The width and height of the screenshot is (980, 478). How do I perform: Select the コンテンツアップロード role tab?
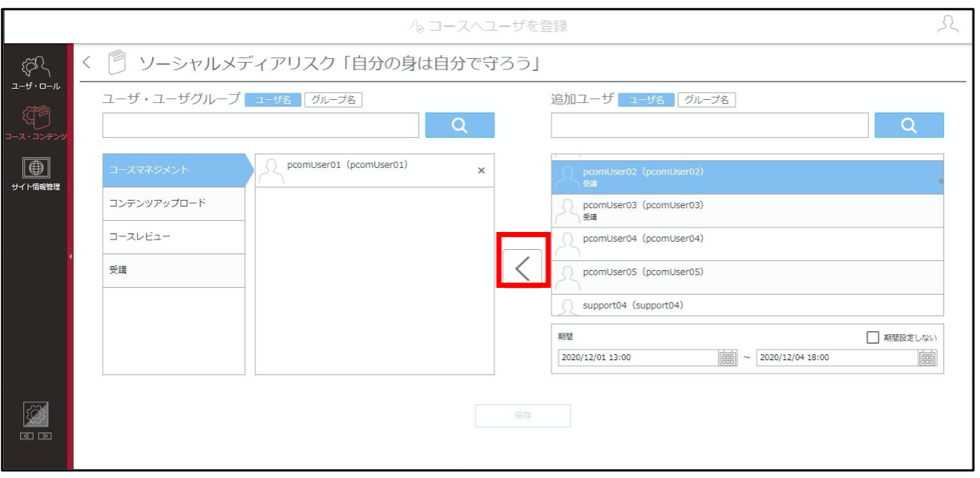(x=174, y=204)
